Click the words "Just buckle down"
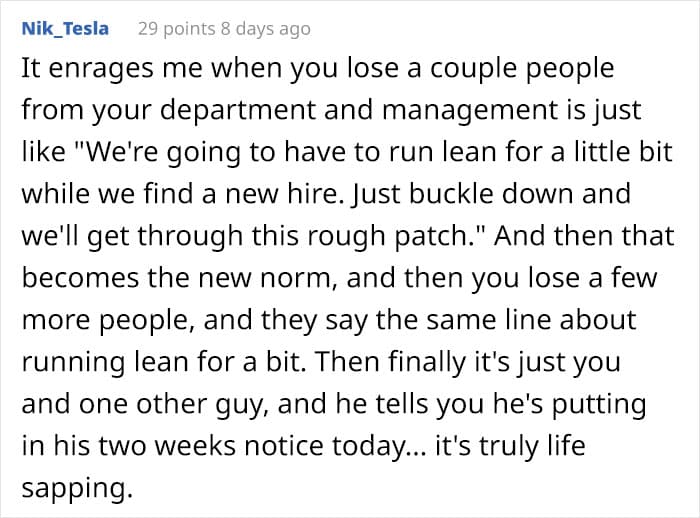 461,194
